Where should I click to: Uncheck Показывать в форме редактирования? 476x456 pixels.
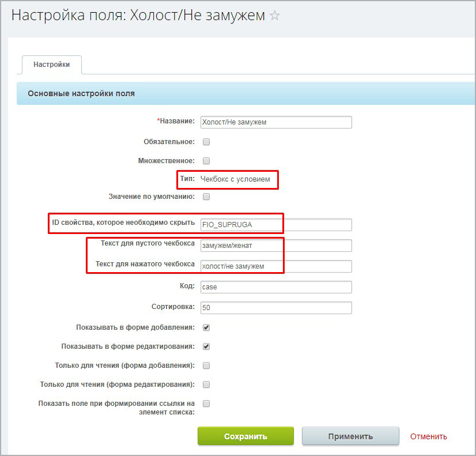coord(206,346)
